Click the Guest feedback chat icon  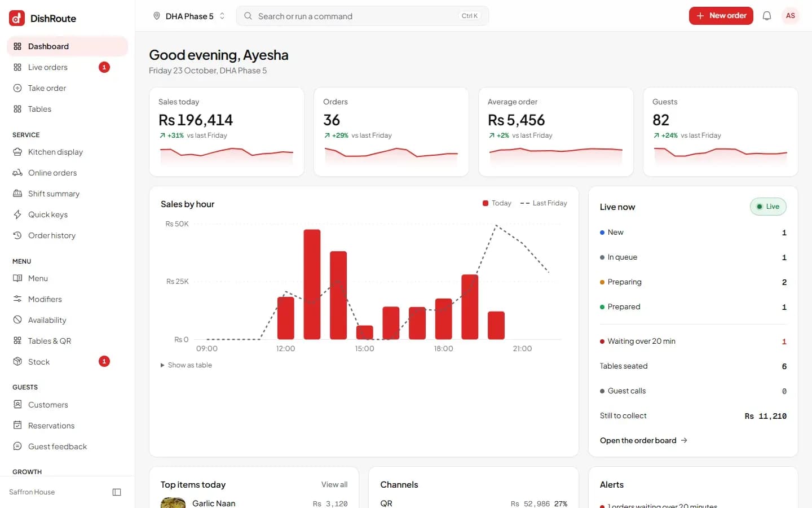tap(17, 446)
